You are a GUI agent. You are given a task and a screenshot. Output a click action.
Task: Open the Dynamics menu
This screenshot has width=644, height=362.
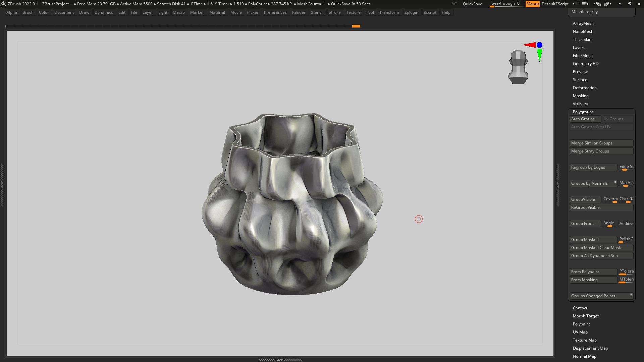[x=104, y=12]
